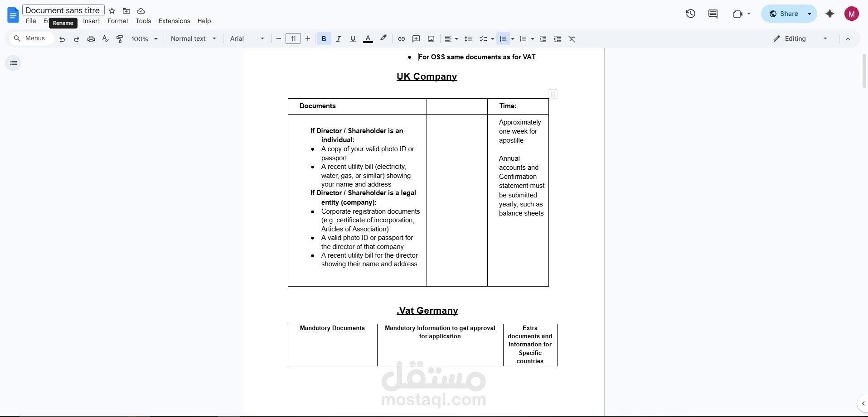This screenshot has width=868, height=417.
Task: Open the Normal text style dropdown
Action: point(194,39)
